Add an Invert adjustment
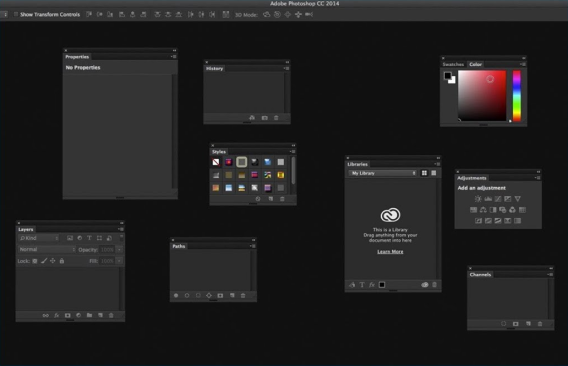 pos(479,221)
